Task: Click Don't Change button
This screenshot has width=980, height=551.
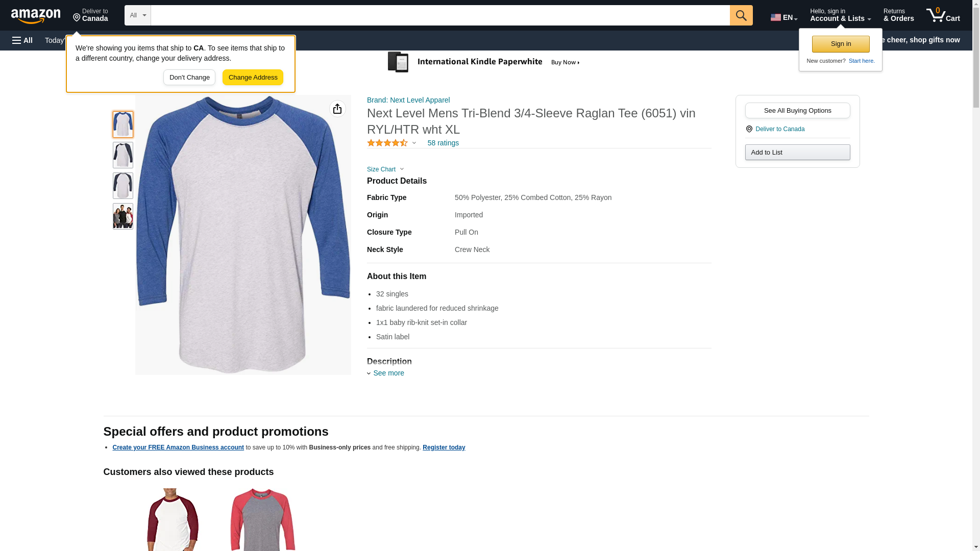Action: tap(189, 78)
